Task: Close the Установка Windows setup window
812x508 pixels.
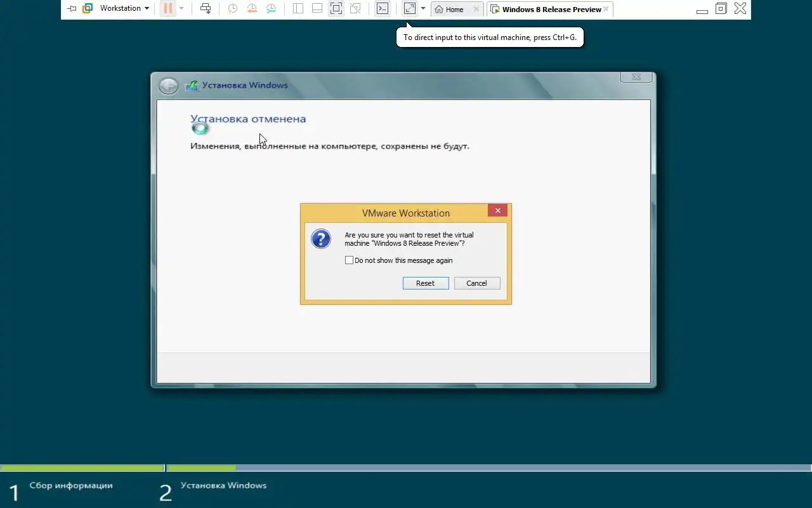Action: (636, 77)
